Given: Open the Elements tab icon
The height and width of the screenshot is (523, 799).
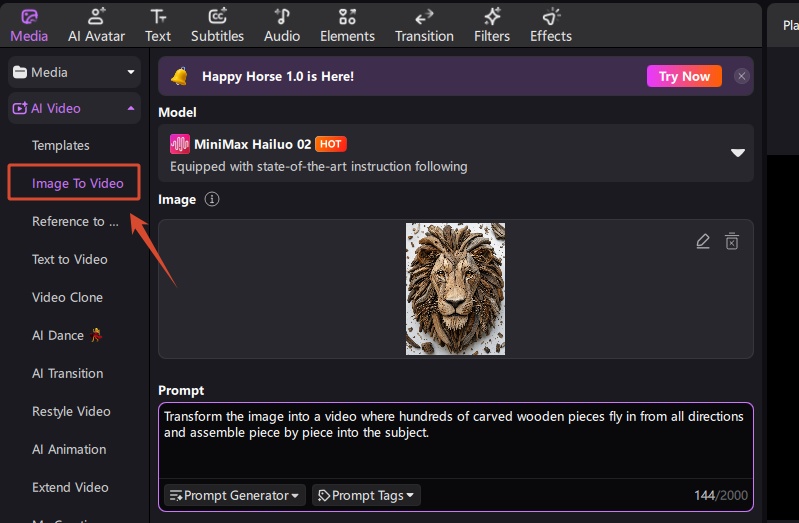Looking at the screenshot, I should [x=347, y=16].
